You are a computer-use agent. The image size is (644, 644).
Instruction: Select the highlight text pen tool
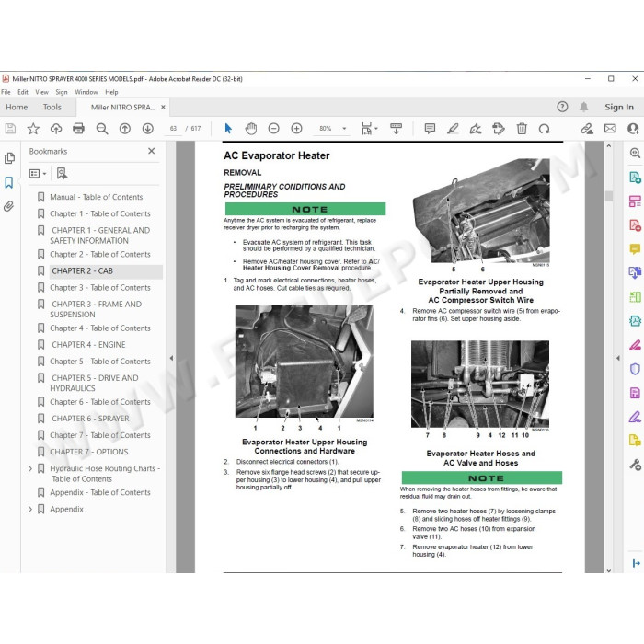pyautogui.click(x=453, y=129)
